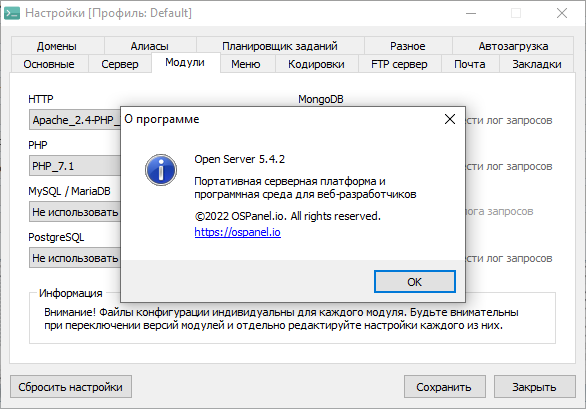Open the PHP_7.1 version dropdown
The height and width of the screenshot is (409, 586).
(x=75, y=166)
